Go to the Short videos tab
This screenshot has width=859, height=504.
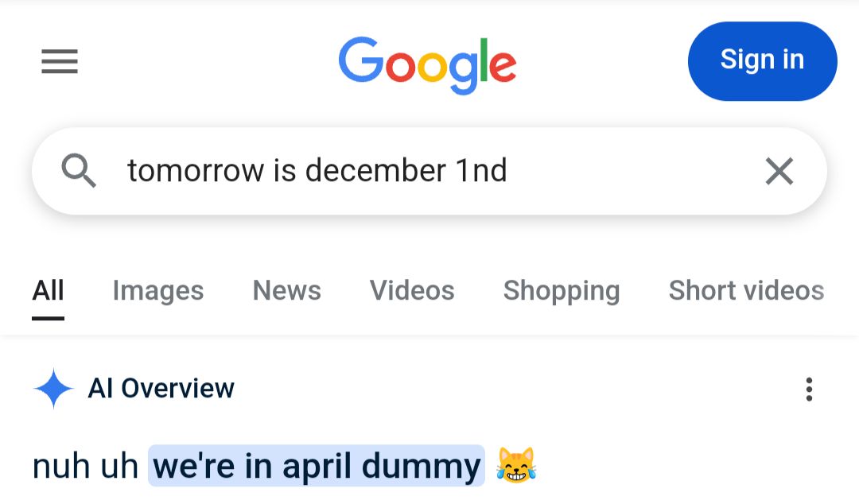pos(746,290)
